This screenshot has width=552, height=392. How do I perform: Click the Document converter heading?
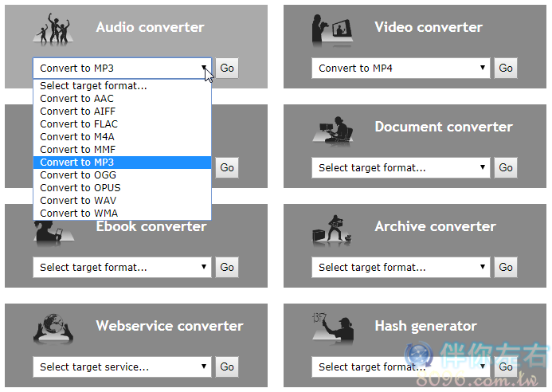(444, 127)
